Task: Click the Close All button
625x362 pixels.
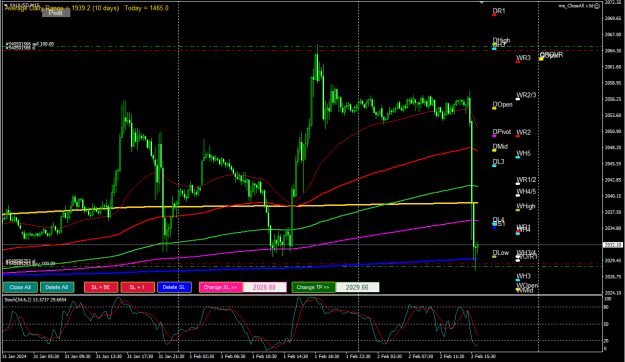Action: tap(20, 287)
